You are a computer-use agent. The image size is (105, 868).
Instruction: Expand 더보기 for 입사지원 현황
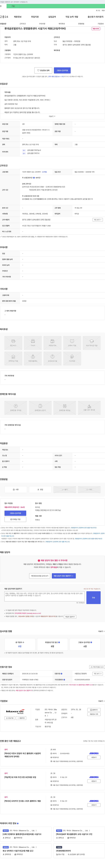pos(101,631)
